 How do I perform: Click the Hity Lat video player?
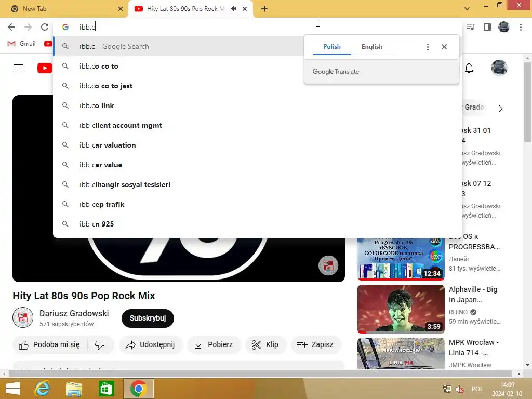[179, 260]
